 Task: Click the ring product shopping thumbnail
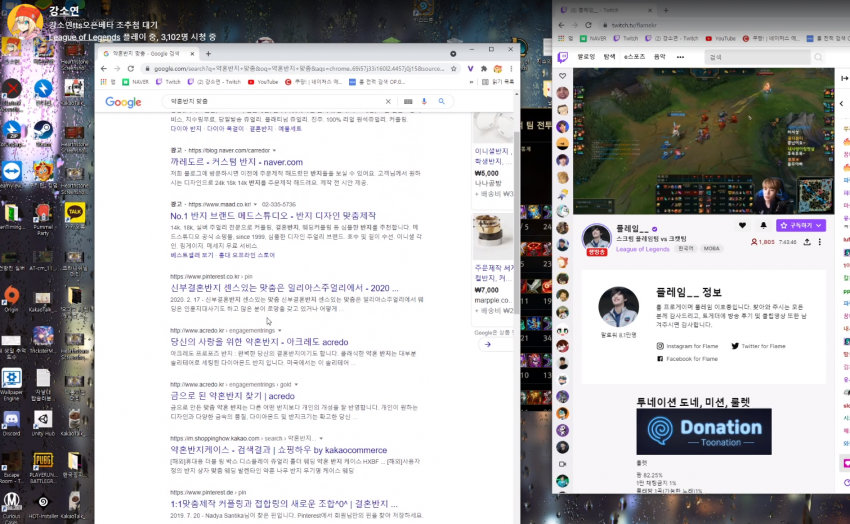[492, 236]
